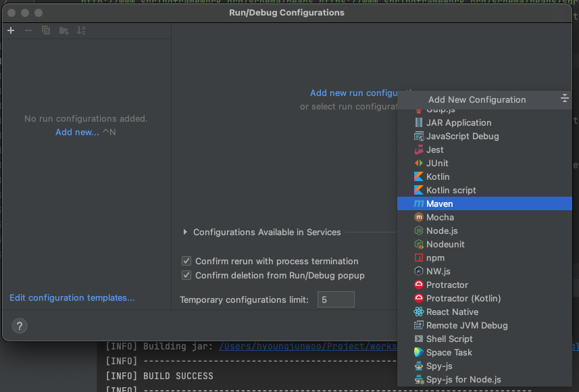Click Add new run configuration link
The image size is (579, 392).
[x=353, y=93]
